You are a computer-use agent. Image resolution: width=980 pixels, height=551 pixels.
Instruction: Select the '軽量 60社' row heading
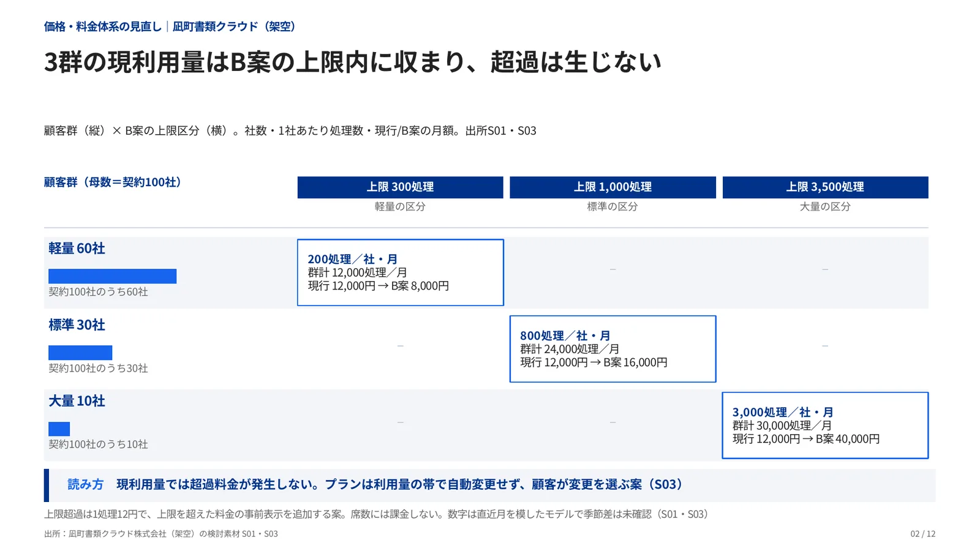click(77, 248)
